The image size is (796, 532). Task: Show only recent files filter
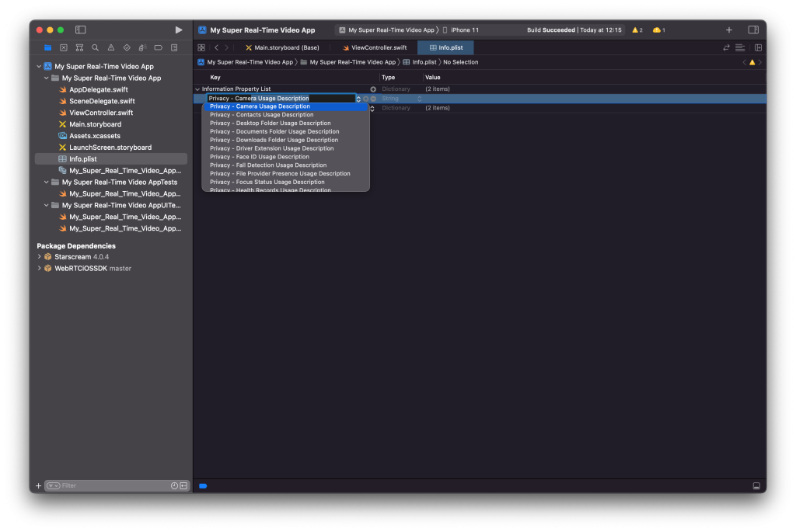coord(174,486)
